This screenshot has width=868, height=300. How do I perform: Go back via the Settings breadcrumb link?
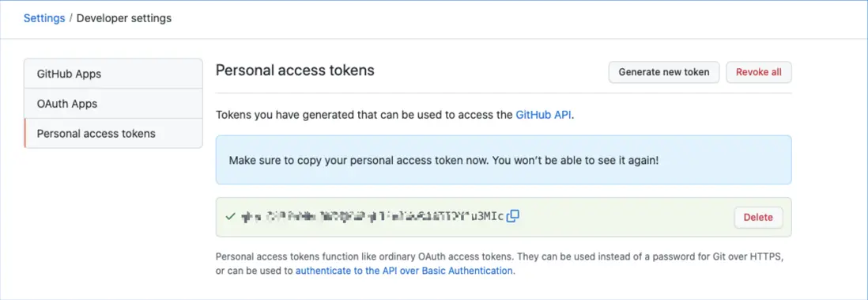coord(44,18)
